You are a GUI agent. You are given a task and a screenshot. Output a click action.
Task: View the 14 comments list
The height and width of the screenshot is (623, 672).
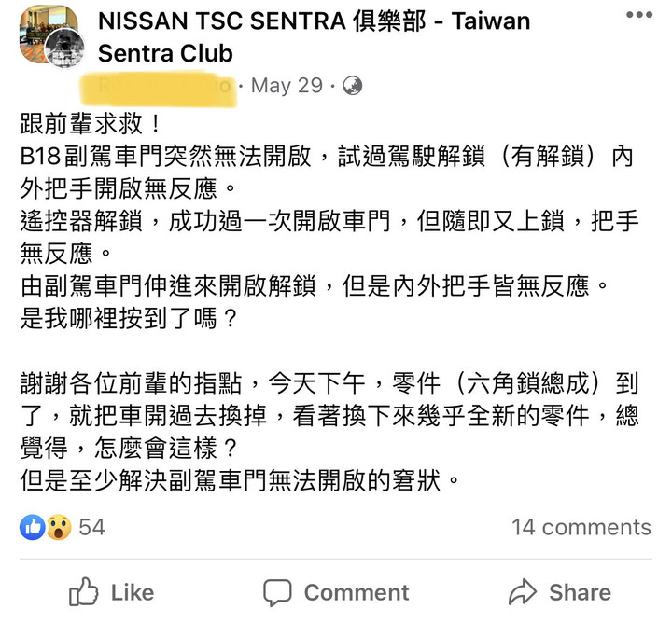(x=581, y=527)
